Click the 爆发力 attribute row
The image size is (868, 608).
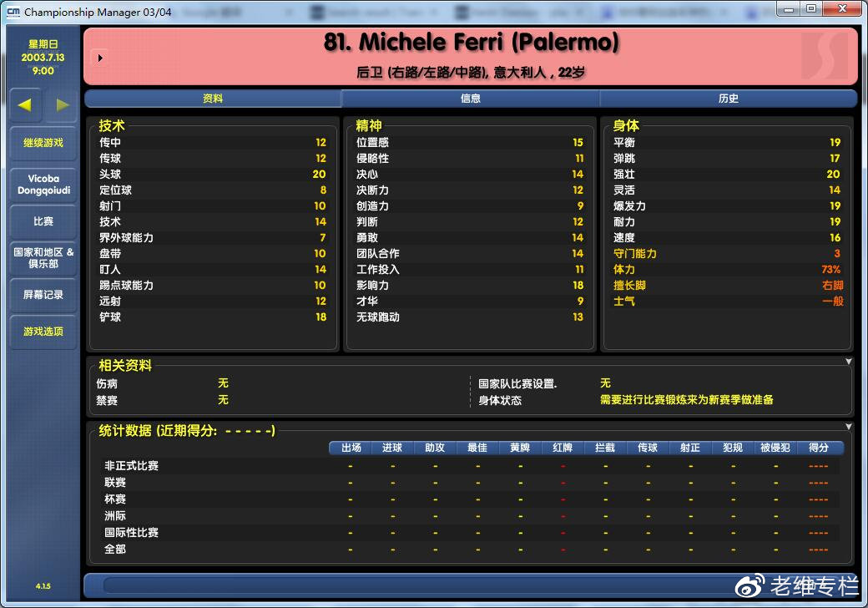pos(727,205)
